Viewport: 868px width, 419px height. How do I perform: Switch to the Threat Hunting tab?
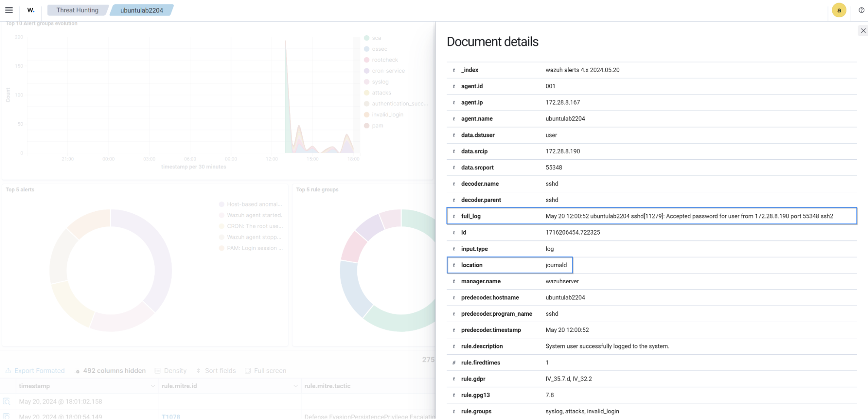76,10
